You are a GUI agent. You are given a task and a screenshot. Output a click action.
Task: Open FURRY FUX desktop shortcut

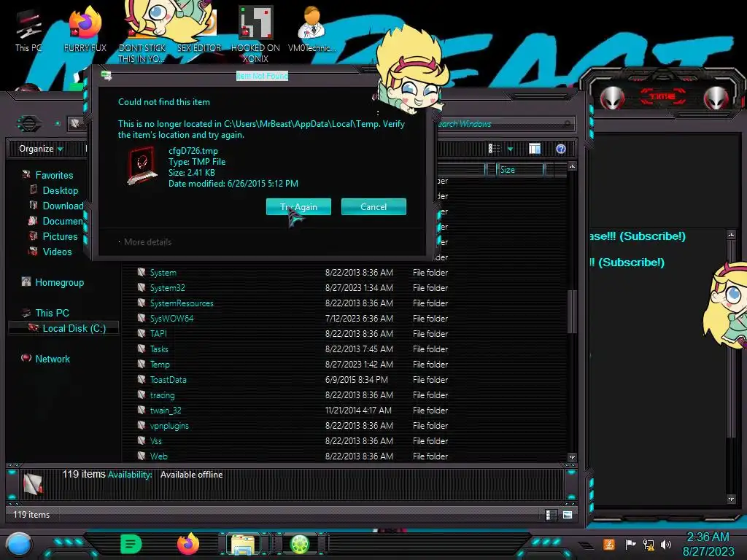(x=85, y=29)
